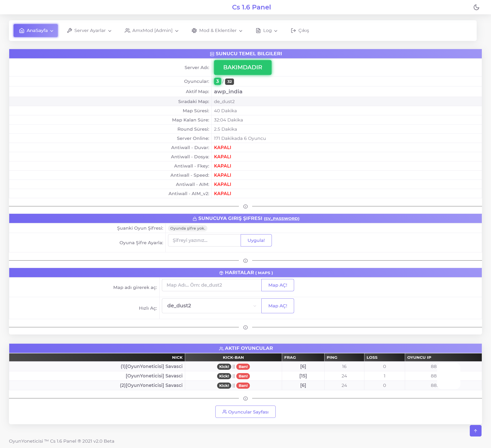The height and width of the screenshot is (448, 491).
Task: Click nick (2)[OyunYoneticisi] Savasci
Action: pyautogui.click(x=151, y=385)
